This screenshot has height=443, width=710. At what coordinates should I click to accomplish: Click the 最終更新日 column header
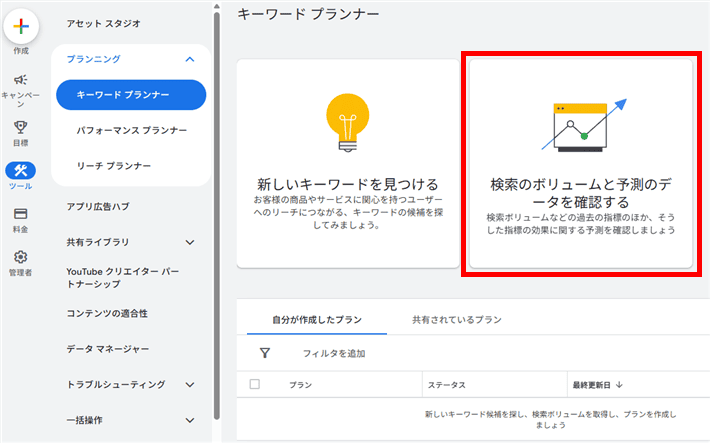[591, 385]
